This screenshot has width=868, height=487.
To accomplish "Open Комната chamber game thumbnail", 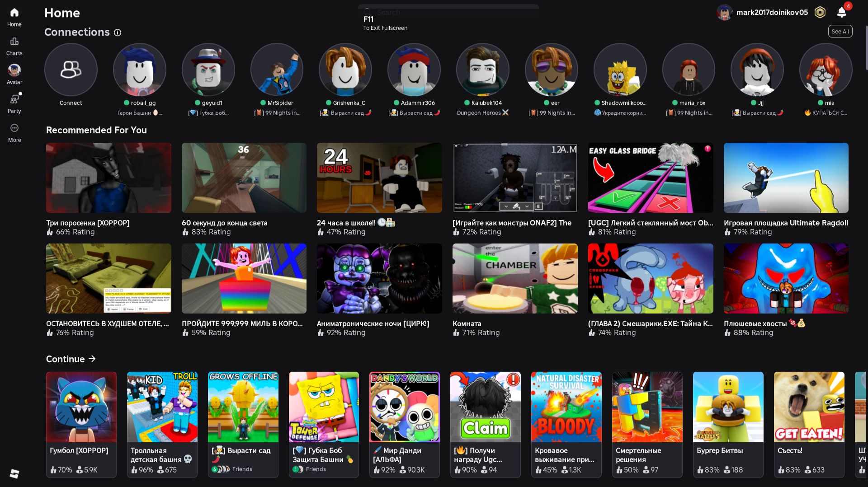I will coord(515,279).
